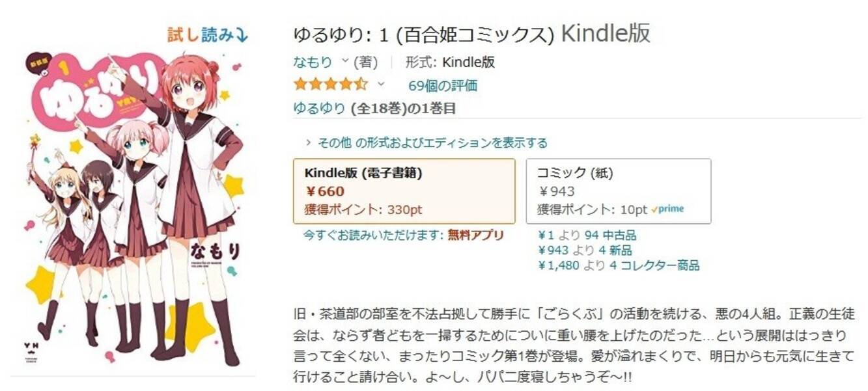Viewport: 868px width, 391px height.
Task: Click the 無料アプリ link
Action: point(475,235)
